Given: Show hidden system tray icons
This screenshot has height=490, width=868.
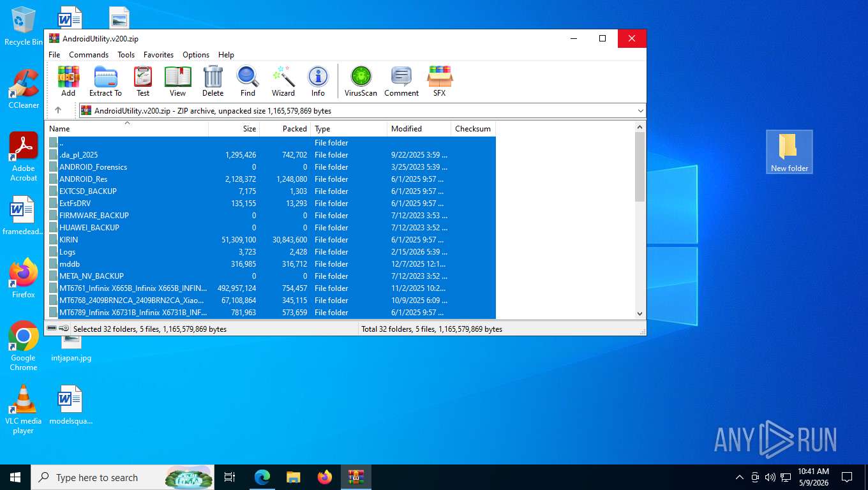Looking at the screenshot, I should (x=740, y=477).
